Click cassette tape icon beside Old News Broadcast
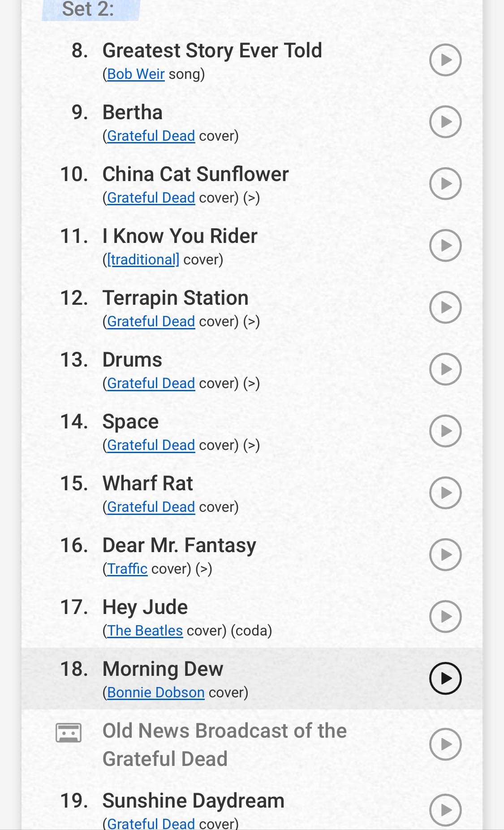 69,733
